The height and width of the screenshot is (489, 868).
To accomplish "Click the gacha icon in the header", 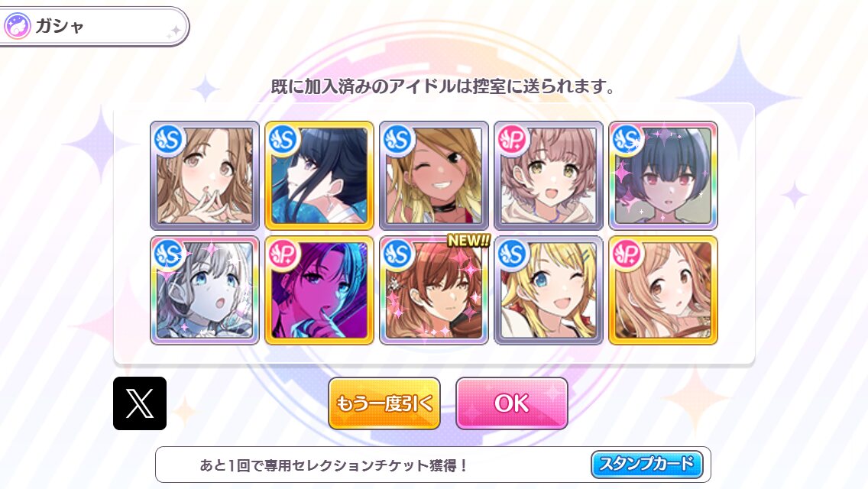I will coord(17,26).
